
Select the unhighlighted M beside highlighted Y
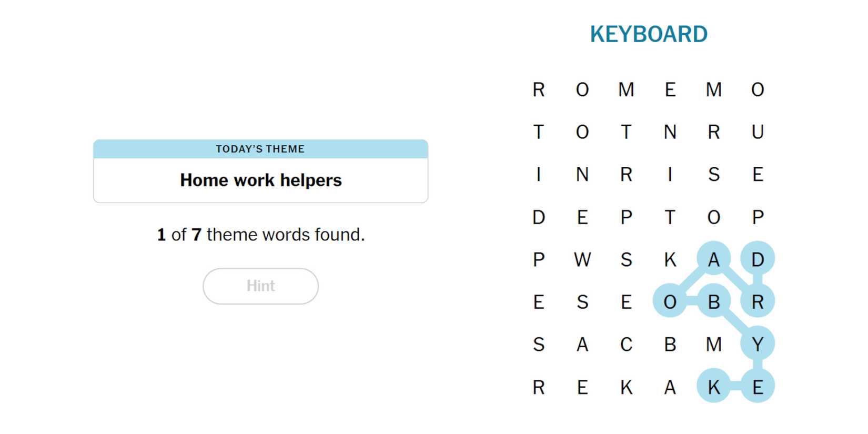[x=713, y=345]
